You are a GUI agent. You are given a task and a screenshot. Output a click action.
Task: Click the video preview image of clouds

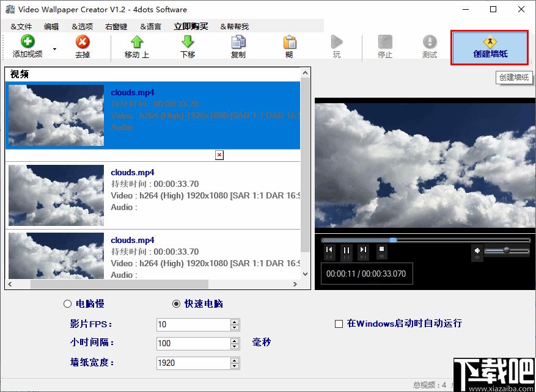point(425,165)
